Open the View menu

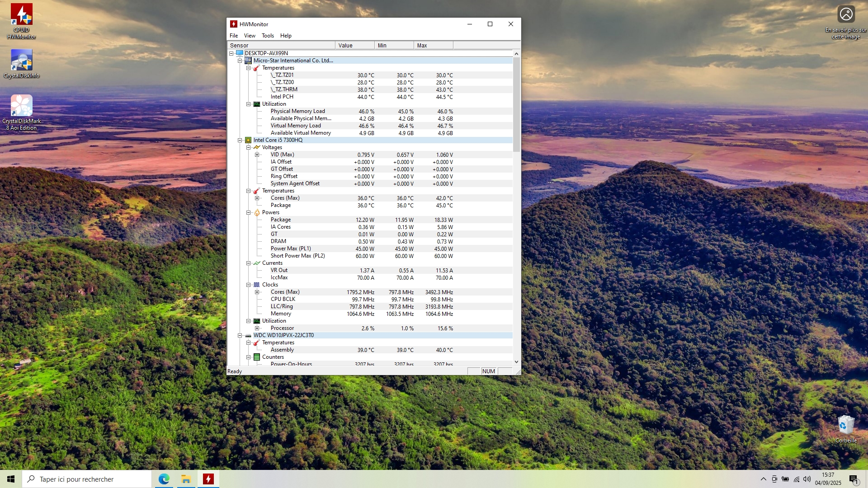click(x=250, y=36)
